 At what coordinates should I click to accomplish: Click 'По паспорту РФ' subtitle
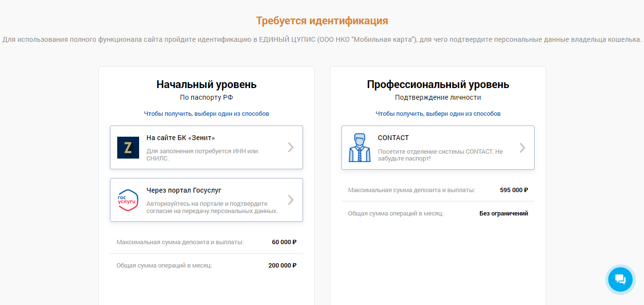(206, 97)
